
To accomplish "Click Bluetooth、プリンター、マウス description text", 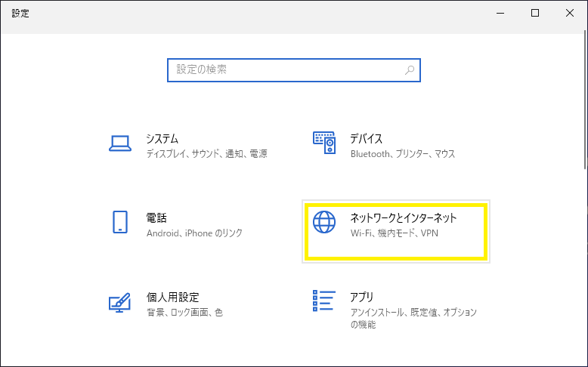I will tap(403, 154).
